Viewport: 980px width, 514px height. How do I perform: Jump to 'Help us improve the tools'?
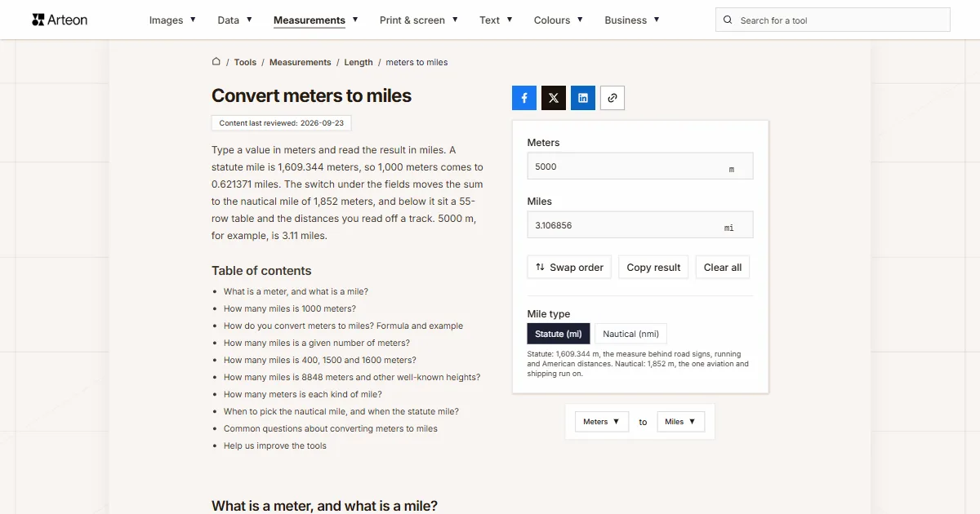click(275, 445)
